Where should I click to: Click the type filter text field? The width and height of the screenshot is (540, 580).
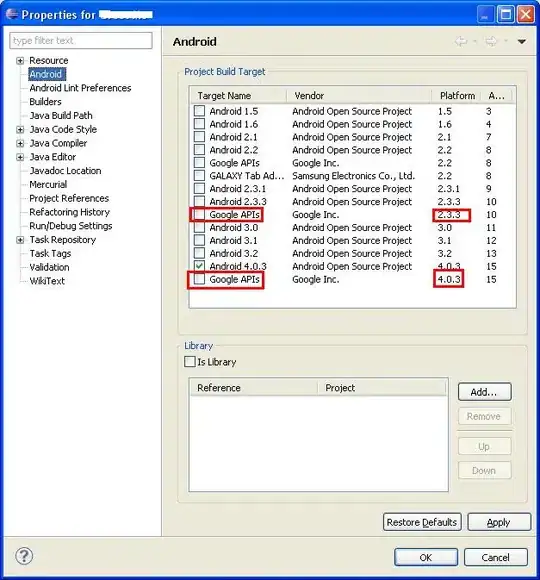(x=81, y=40)
